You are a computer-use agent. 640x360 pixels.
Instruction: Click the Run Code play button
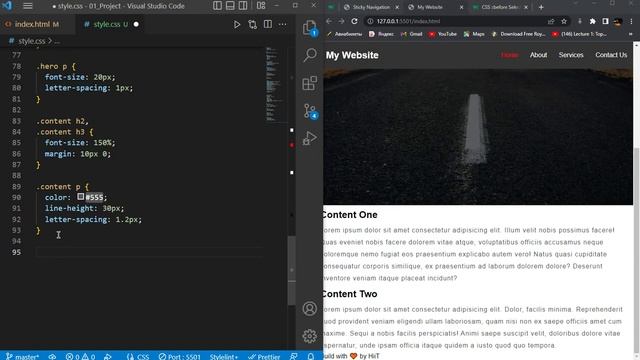pyautogui.click(x=237, y=24)
